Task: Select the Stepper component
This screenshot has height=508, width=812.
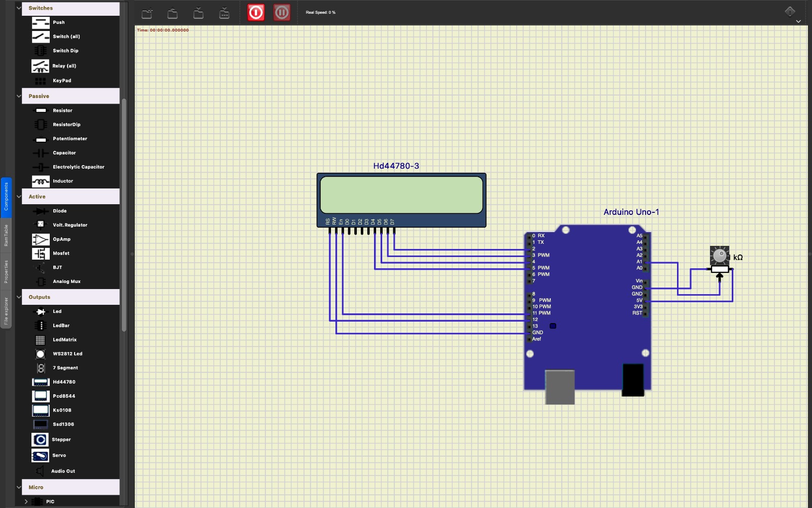Action: click(x=60, y=439)
